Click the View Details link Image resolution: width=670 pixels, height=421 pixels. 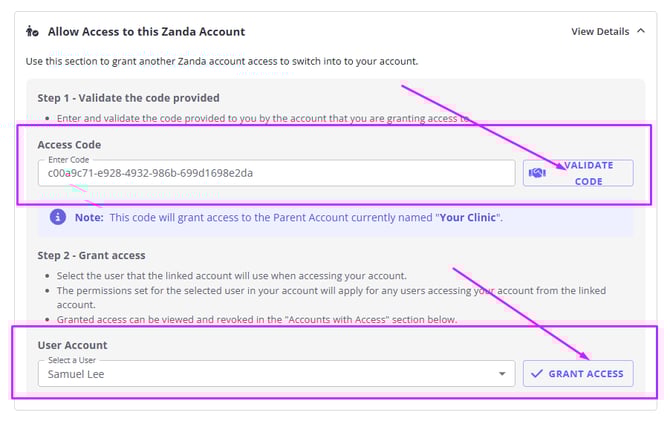pos(600,32)
